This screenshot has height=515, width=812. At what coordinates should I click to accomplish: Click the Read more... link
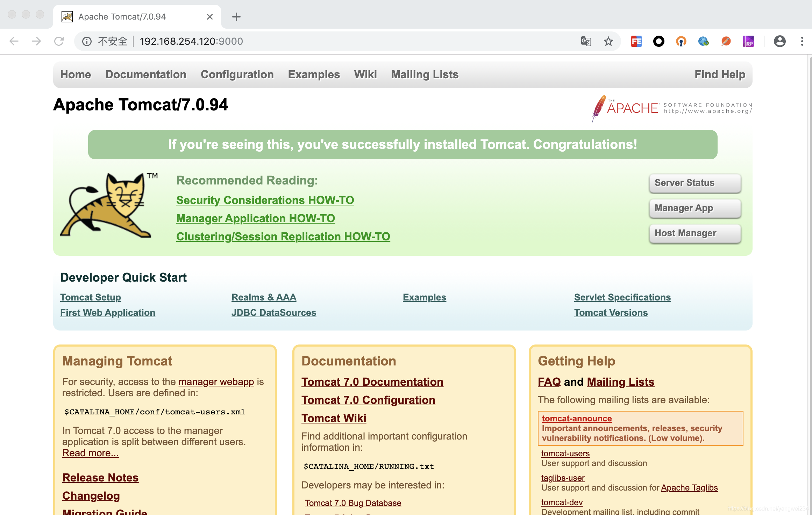pos(91,453)
